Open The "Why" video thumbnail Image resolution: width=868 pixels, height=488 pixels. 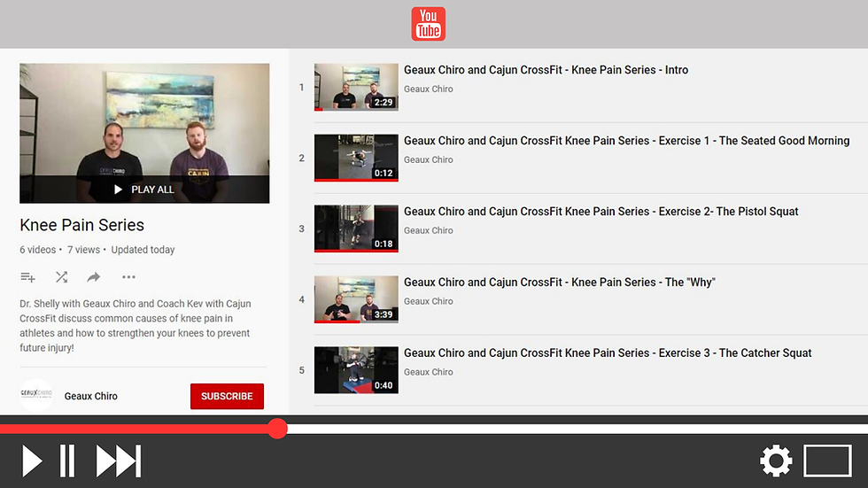(356, 299)
